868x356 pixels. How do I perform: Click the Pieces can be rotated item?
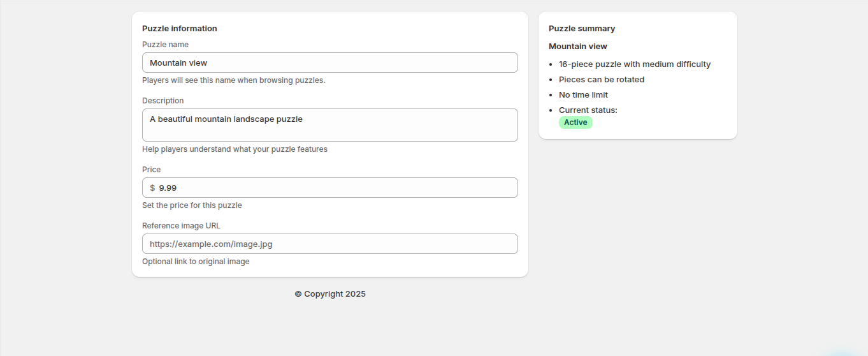pyautogui.click(x=601, y=80)
